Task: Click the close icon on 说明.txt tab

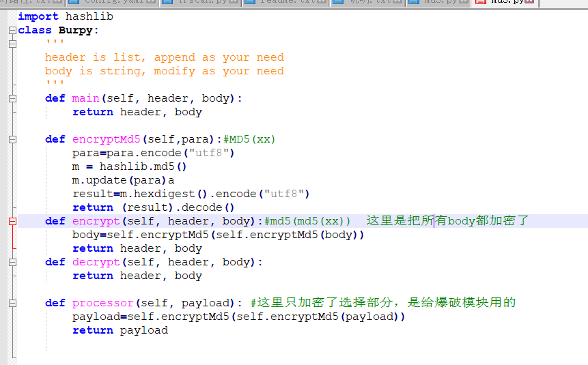Action: 398,2
